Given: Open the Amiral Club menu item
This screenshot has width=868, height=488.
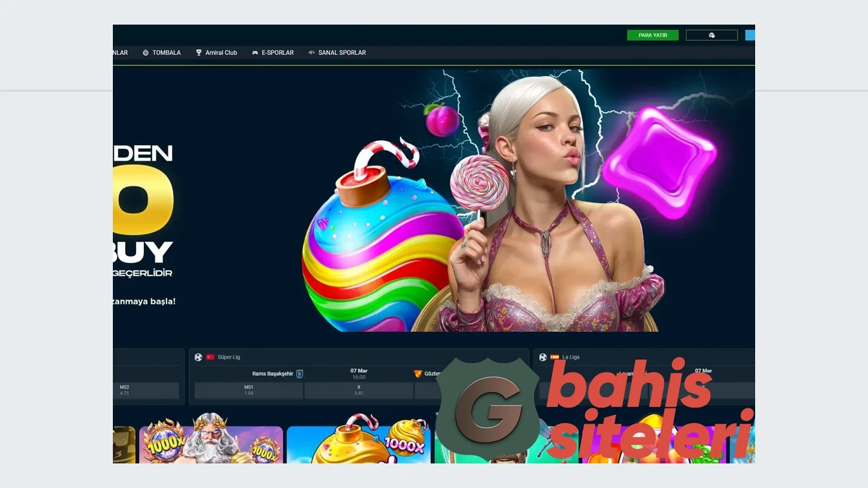Looking at the screenshot, I should pos(221,53).
